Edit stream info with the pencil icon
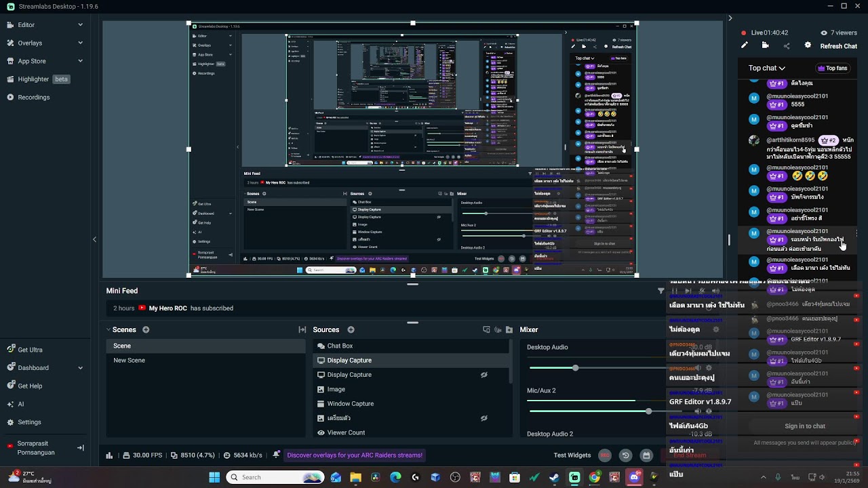This screenshot has width=868, height=488. (745, 45)
